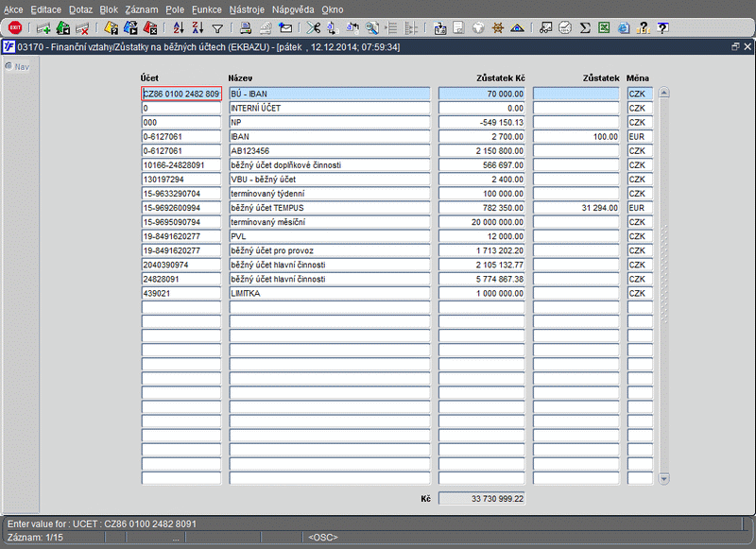Click the account cell '10166-24828091'
Screen dimensions: 756x549
(181, 164)
